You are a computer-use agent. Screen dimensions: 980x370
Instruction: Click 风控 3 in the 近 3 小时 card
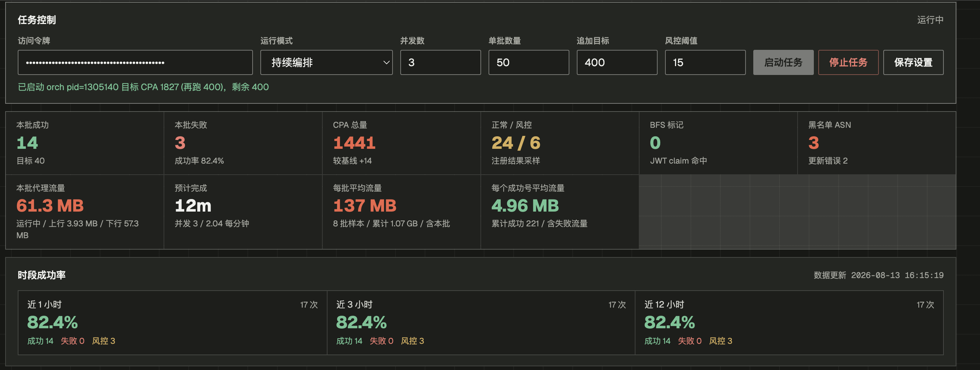412,341
